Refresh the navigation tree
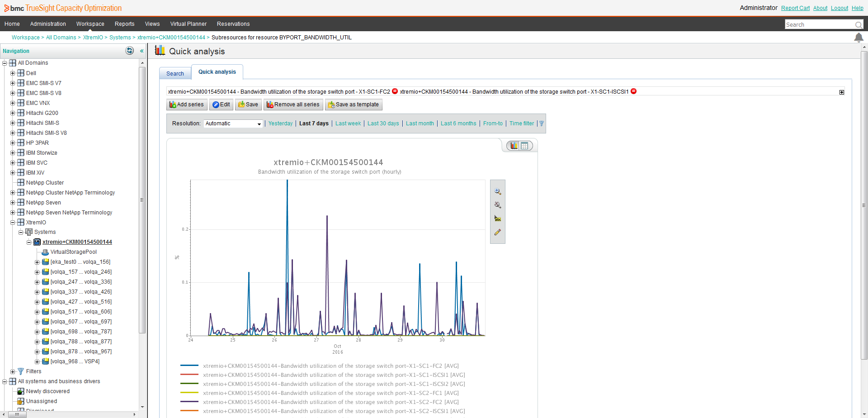This screenshot has height=418, width=868. click(x=130, y=51)
